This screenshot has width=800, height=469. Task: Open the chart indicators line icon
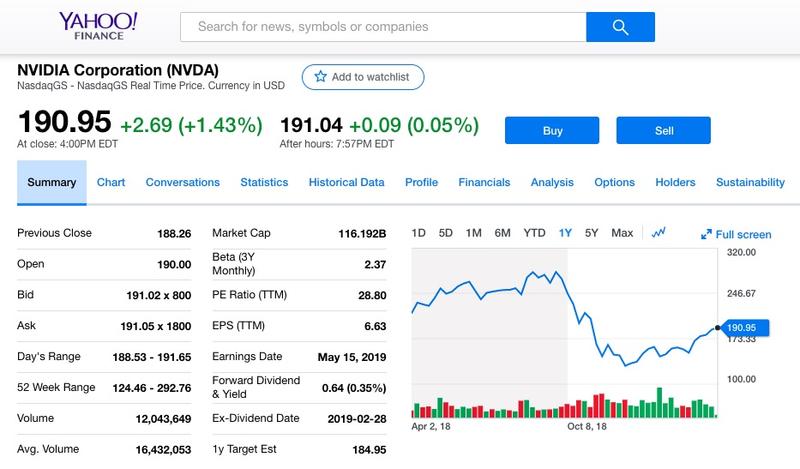tap(659, 233)
